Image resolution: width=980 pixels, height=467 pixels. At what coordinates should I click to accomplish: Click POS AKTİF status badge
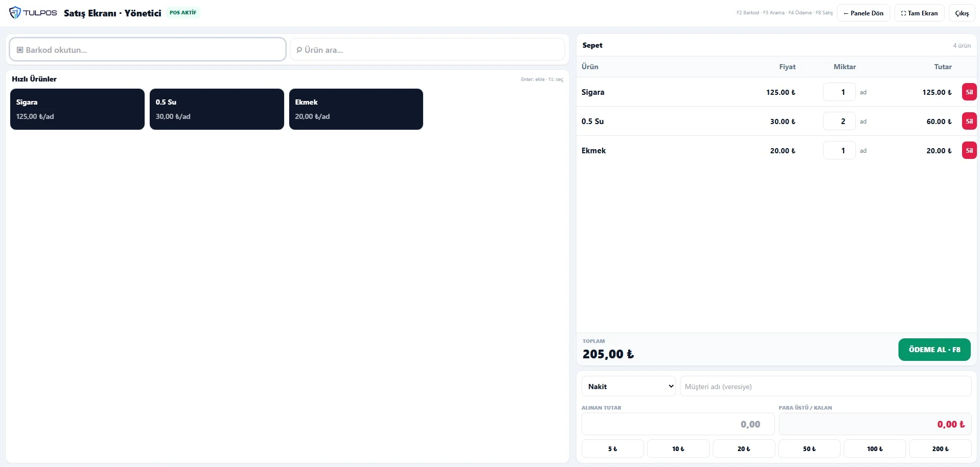(183, 13)
